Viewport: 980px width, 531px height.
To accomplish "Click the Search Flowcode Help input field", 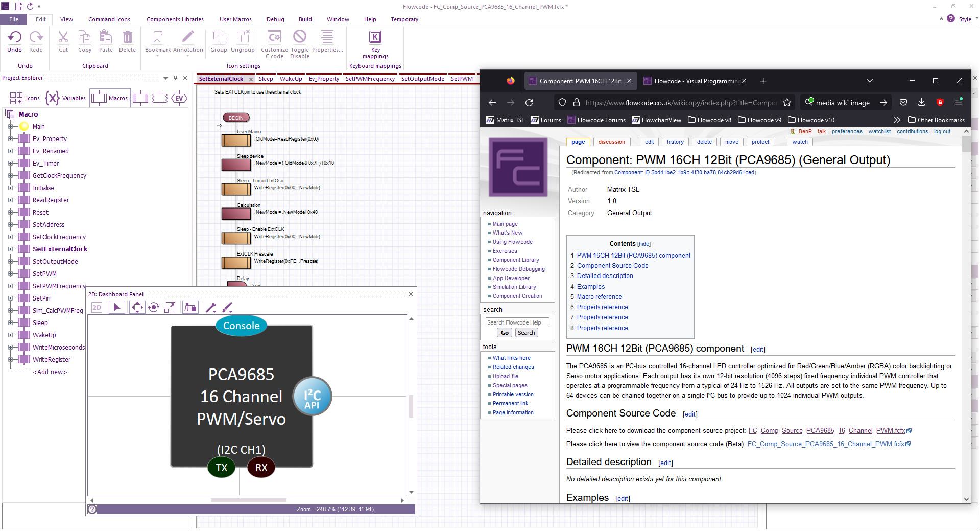I will (517, 322).
